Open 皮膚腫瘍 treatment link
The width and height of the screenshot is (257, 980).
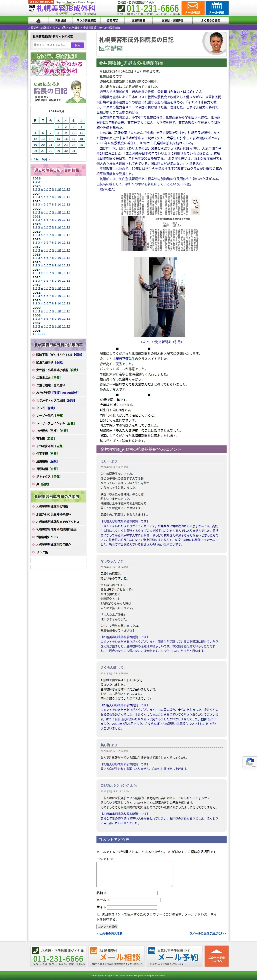pos(47,461)
